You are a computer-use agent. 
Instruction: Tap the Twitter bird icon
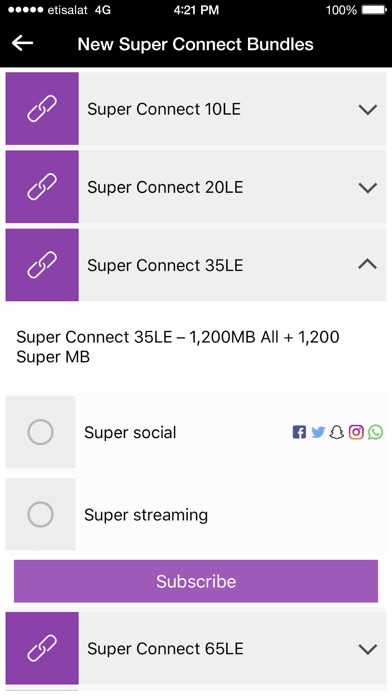318,432
